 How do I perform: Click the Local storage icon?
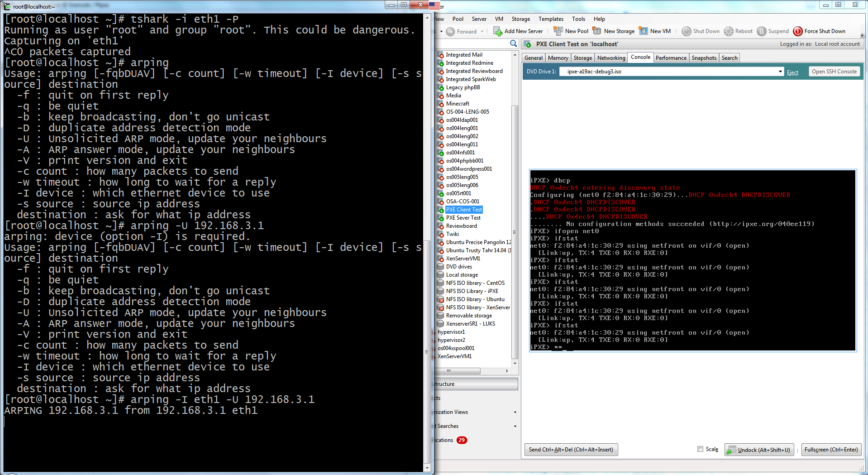coord(440,275)
